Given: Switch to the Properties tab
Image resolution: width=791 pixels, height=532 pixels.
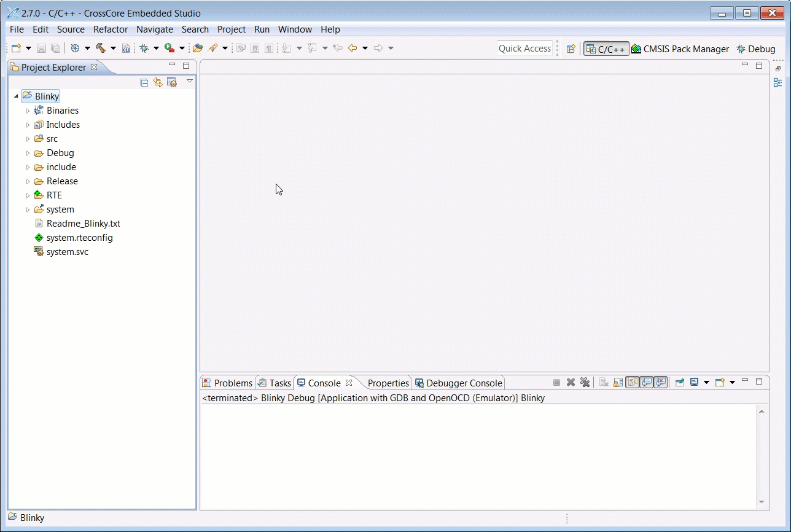Looking at the screenshot, I should (x=388, y=383).
